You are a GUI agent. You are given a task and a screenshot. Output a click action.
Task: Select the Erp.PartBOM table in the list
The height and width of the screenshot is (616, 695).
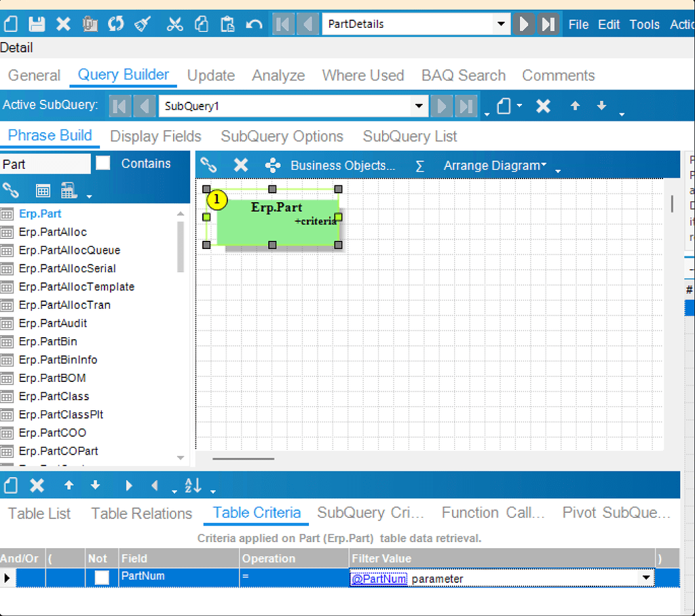[x=54, y=378]
